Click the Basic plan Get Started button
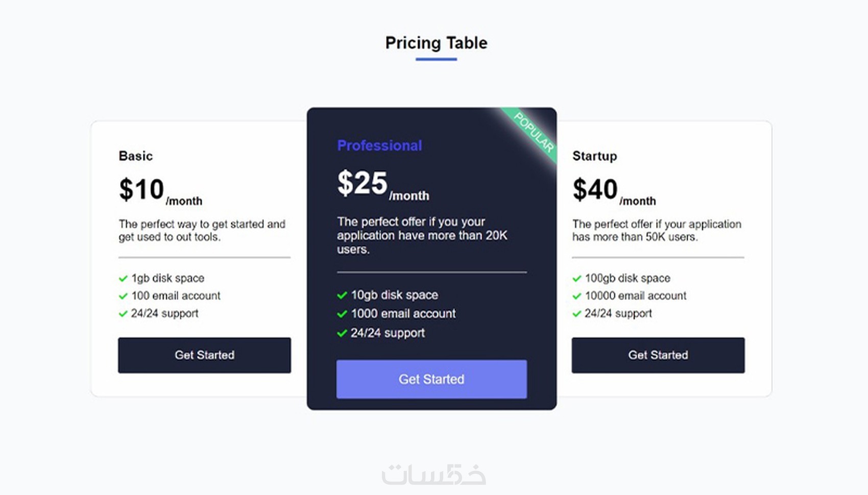Screen dimensions: 868x495 point(204,355)
